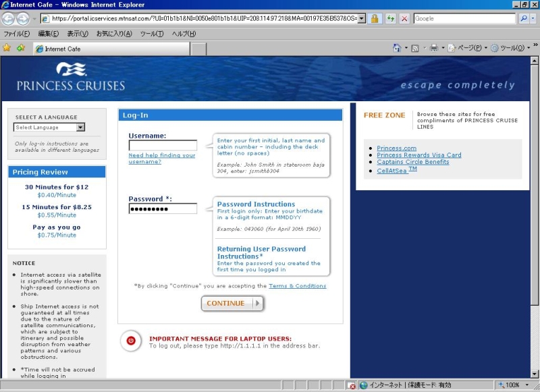Image resolution: width=540 pixels, height=392 pixels.
Task: Select the Internet Cafe tab
Action: [x=111, y=49]
